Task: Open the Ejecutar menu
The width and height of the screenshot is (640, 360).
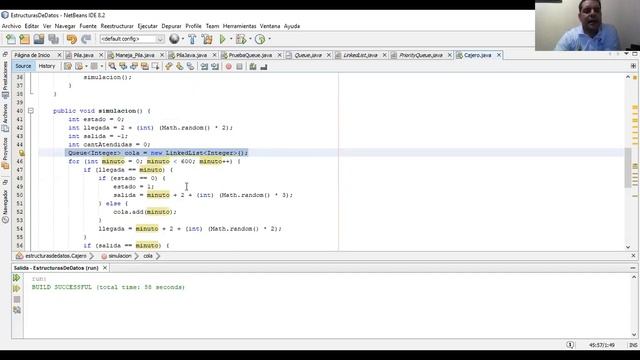Action: tap(147, 26)
